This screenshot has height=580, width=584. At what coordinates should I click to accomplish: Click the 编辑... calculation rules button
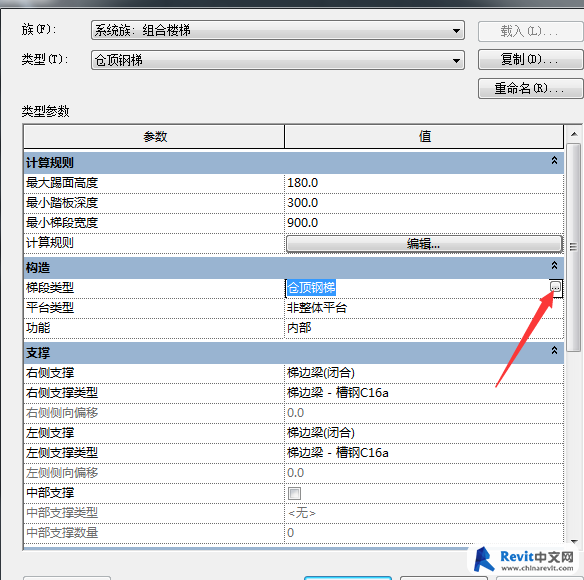(x=424, y=244)
